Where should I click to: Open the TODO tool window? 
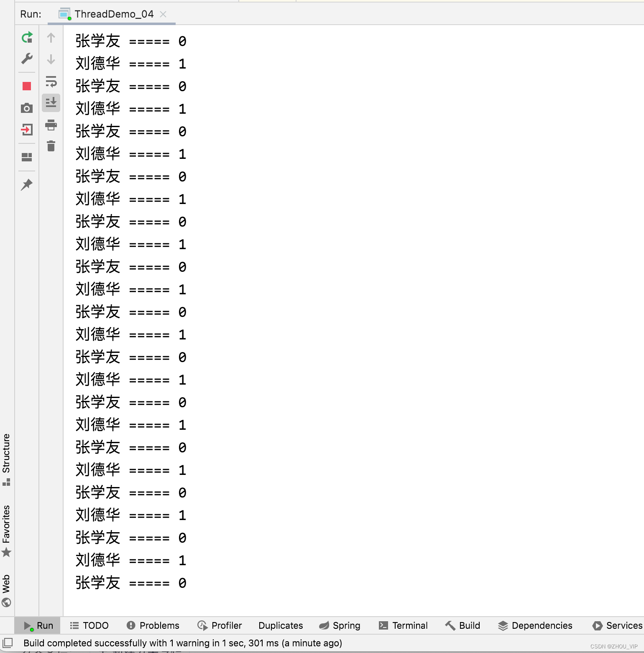coord(89,625)
